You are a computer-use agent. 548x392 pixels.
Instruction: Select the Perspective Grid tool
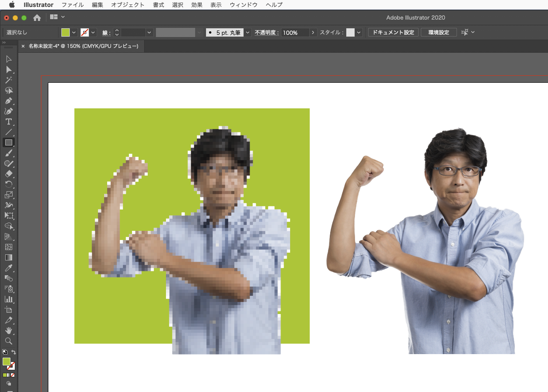9,237
